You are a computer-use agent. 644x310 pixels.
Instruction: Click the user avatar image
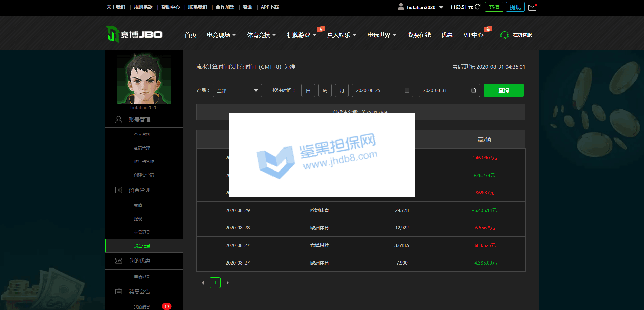coord(144,79)
